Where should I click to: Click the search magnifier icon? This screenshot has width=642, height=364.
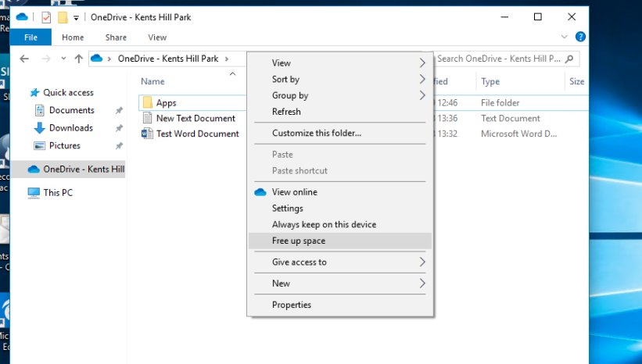(569, 59)
